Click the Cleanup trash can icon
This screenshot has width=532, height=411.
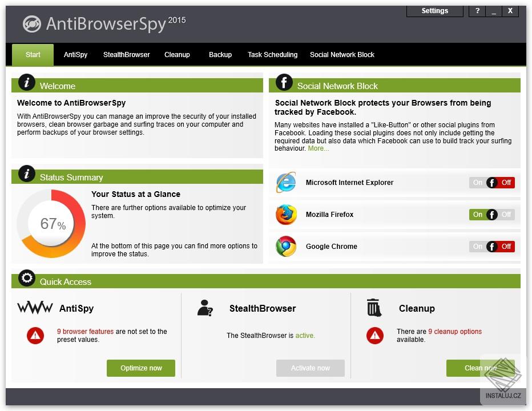tap(374, 308)
